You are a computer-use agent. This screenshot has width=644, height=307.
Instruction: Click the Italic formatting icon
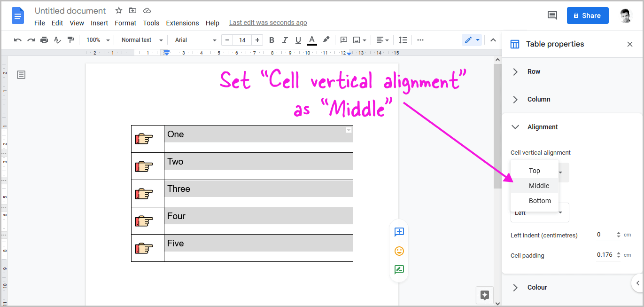tap(285, 40)
